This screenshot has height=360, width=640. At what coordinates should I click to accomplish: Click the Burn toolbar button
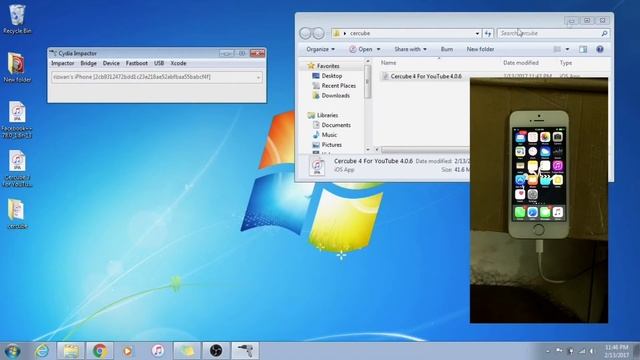pyautogui.click(x=447, y=49)
